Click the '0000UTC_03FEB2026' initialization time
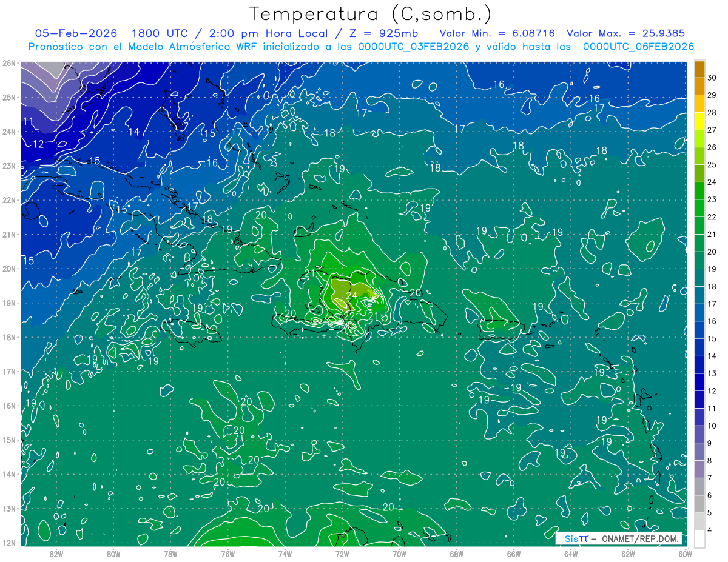This screenshot has width=728, height=562. click(414, 47)
